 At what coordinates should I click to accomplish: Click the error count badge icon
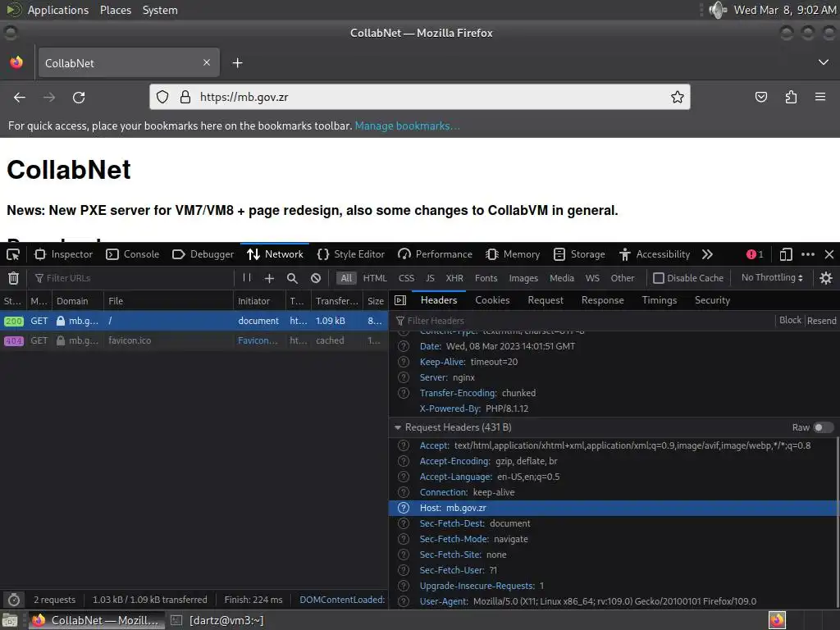pyautogui.click(x=755, y=254)
